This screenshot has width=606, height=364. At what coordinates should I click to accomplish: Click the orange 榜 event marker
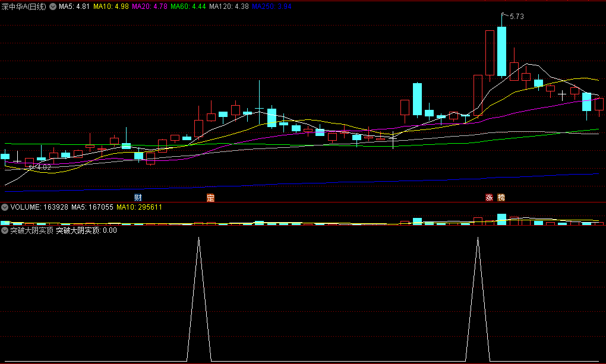click(501, 198)
